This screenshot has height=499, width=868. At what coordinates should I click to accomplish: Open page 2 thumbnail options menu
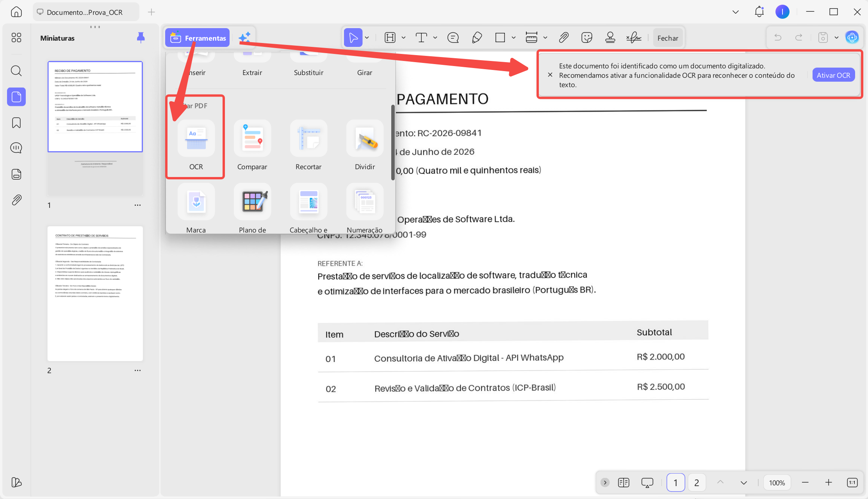pos(137,370)
